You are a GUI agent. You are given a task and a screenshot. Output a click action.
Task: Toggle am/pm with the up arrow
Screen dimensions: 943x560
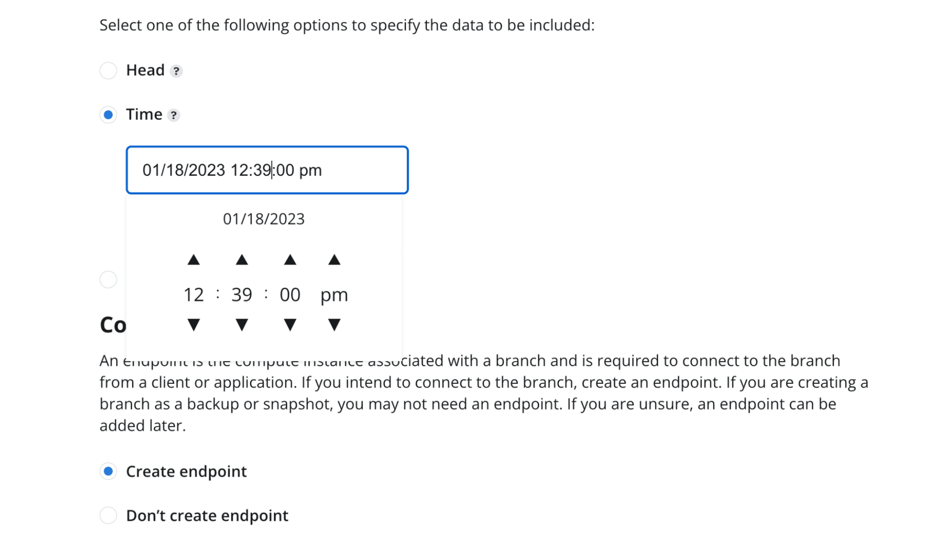(334, 260)
